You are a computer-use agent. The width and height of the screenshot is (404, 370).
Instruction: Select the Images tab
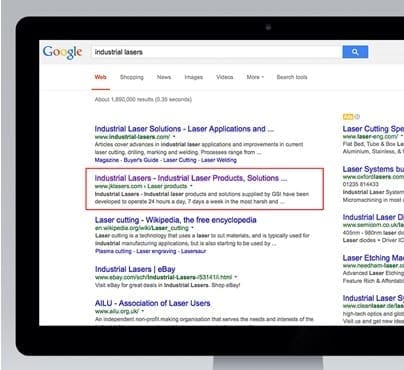(194, 77)
